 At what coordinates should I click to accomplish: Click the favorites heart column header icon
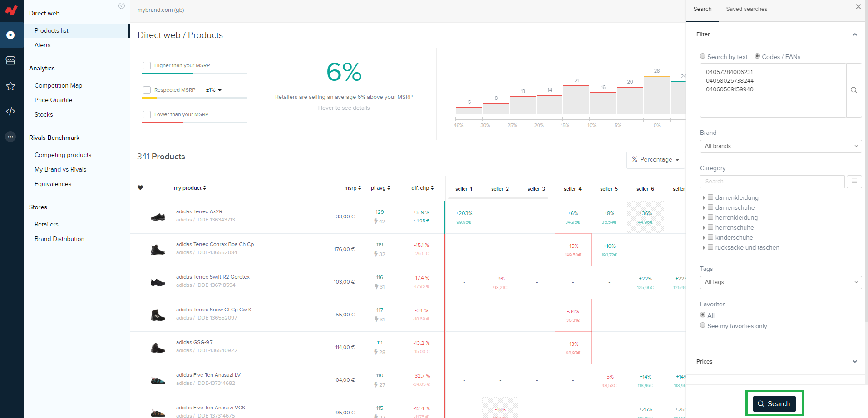tap(140, 187)
